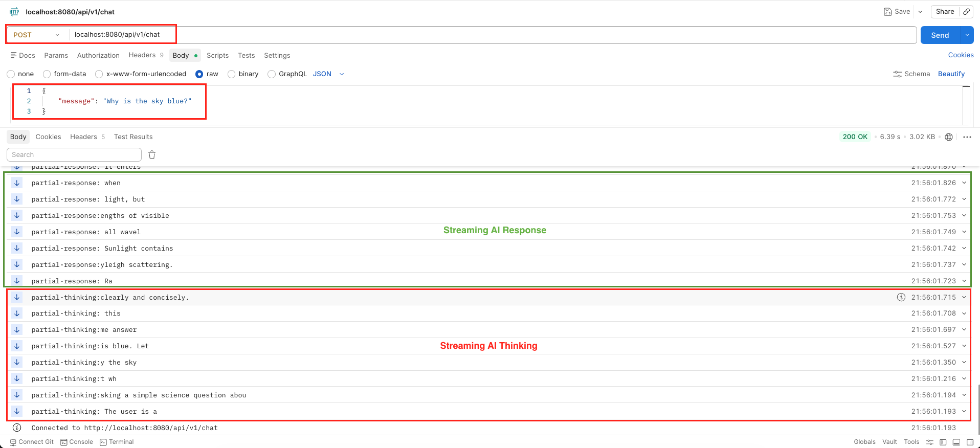This screenshot has width=980, height=448.
Task: Select the GraphQL radio button
Action: [272, 74]
